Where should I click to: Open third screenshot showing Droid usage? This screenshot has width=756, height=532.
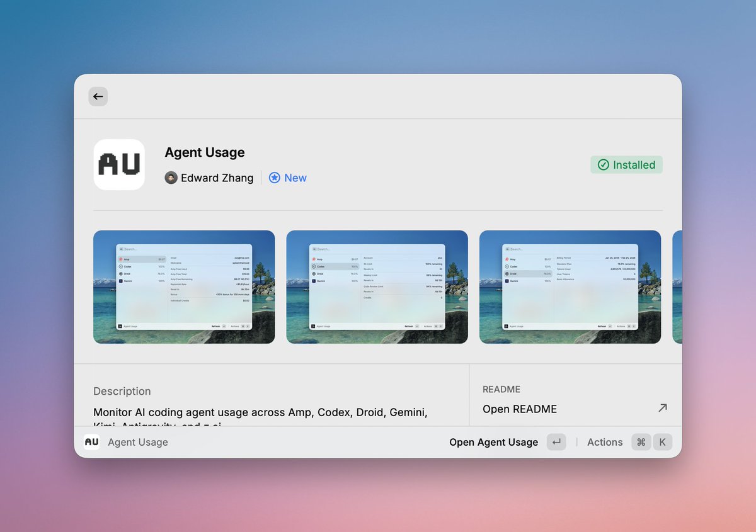coord(570,287)
